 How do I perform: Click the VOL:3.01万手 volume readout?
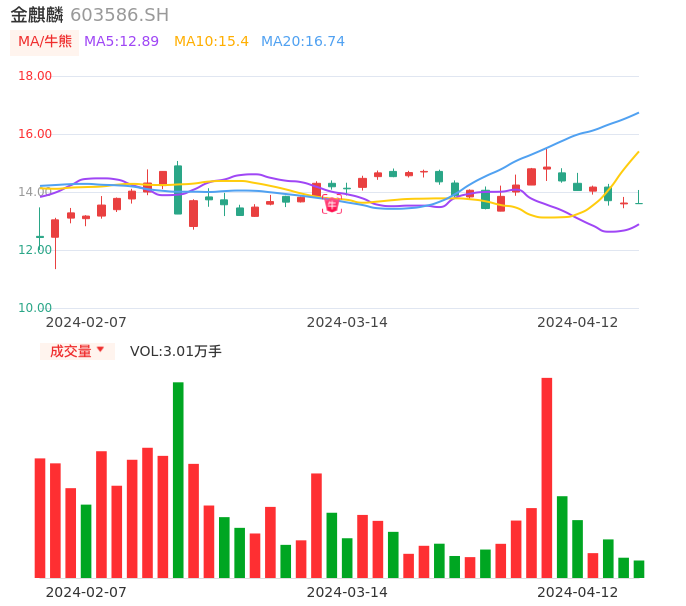click(x=175, y=351)
